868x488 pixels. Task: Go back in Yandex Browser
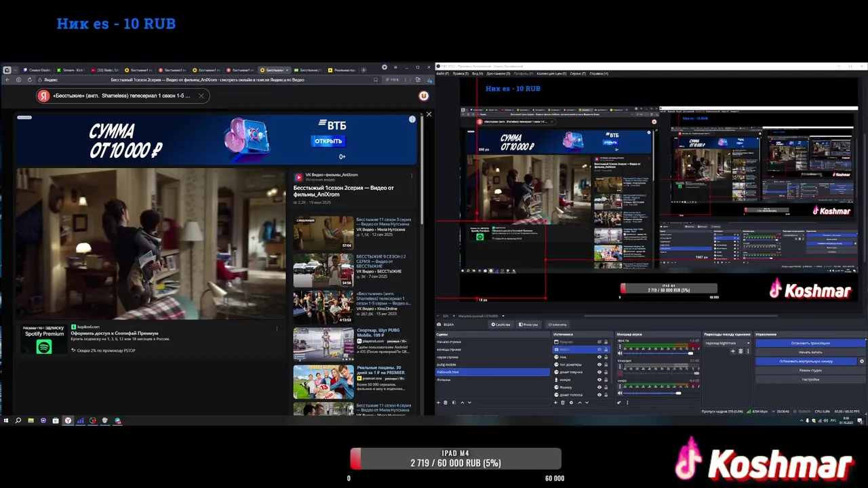tap(7, 80)
